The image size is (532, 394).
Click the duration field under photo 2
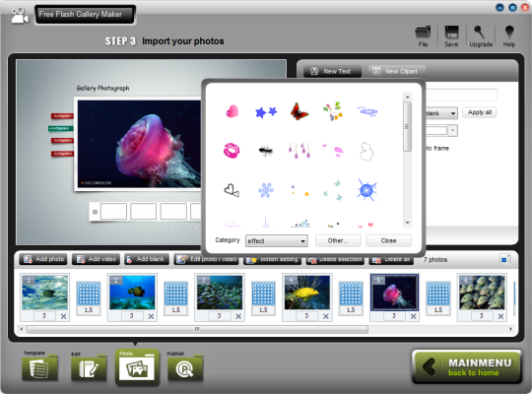click(132, 316)
